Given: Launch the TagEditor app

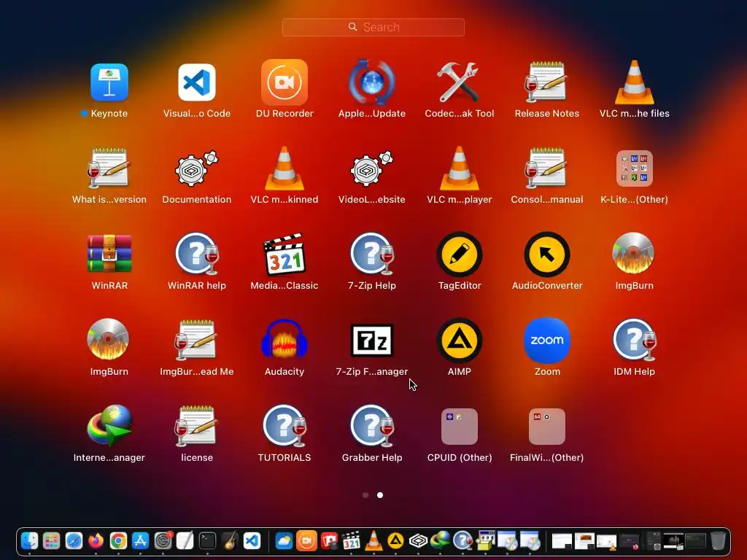Looking at the screenshot, I should tap(460, 254).
